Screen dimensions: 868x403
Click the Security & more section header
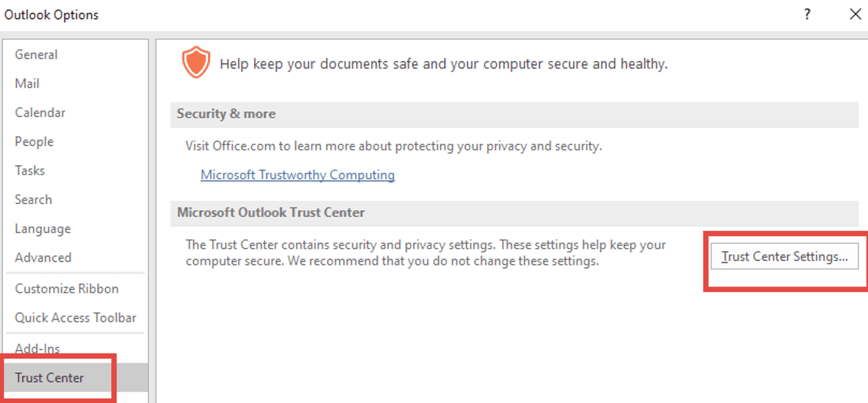tap(226, 114)
